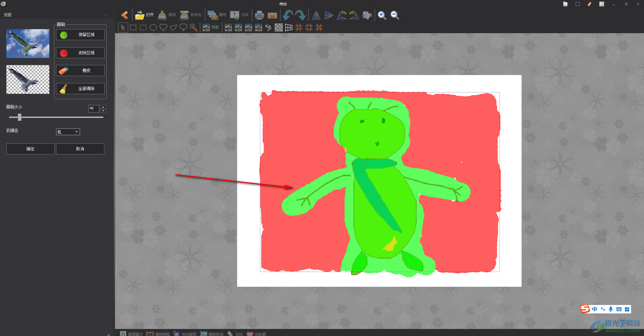Select the pointer arrow tool
This screenshot has width=644, height=336.
(x=123, y=27)
